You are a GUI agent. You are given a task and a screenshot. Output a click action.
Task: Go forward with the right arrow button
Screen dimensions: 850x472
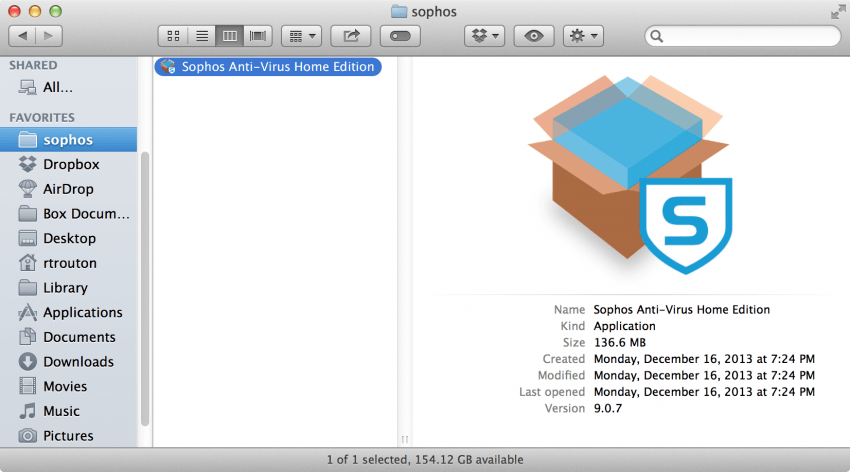coord(49,36)
